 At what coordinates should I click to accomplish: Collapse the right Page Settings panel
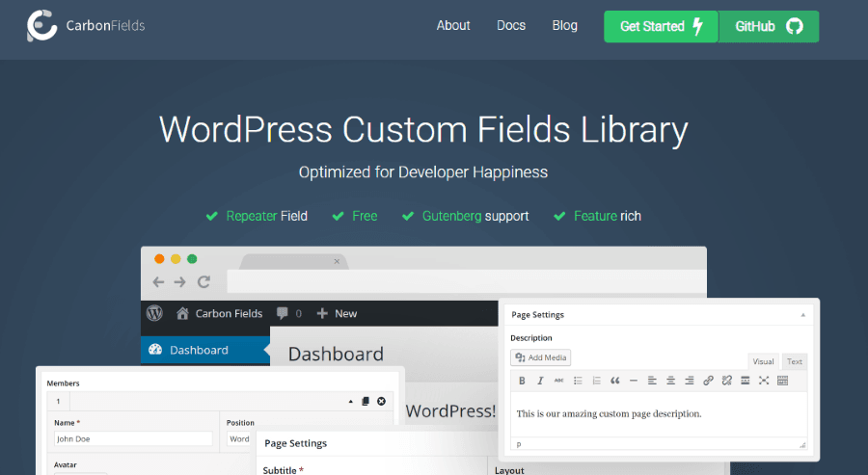[802, 315]
